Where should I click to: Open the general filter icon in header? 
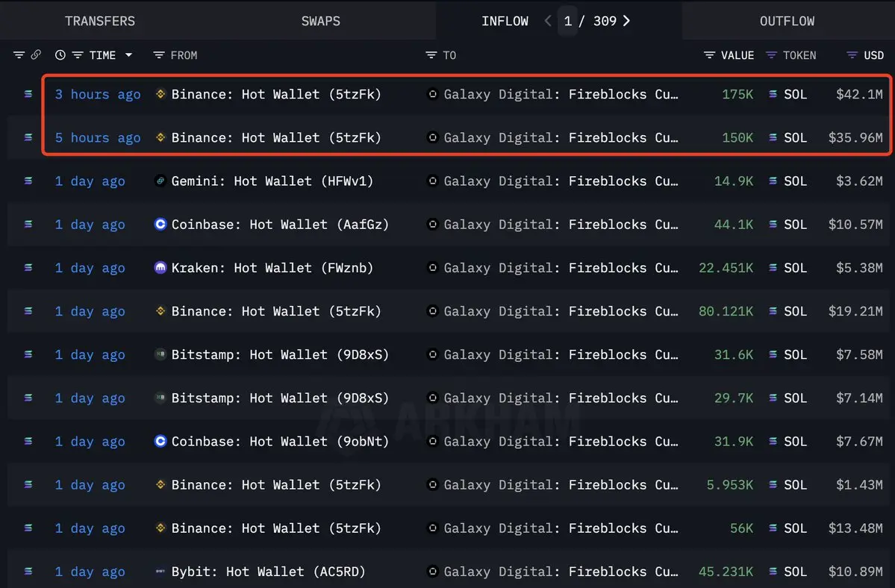click(x=19, y=54)
